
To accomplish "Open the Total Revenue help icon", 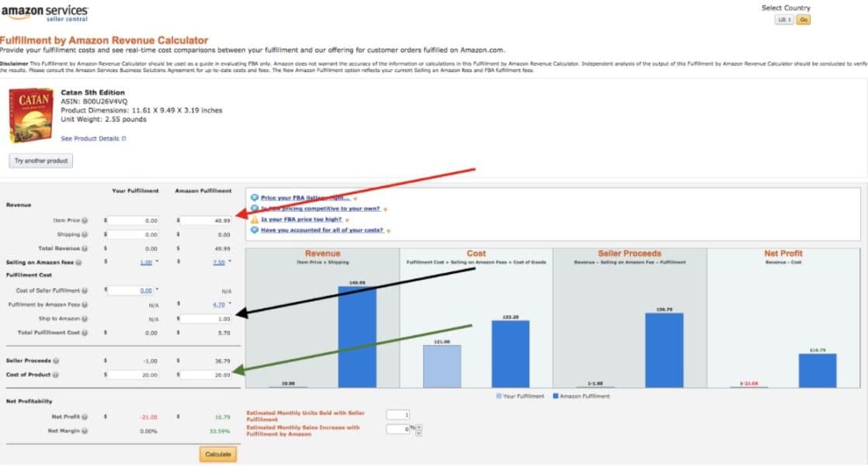I will [85, 248].
